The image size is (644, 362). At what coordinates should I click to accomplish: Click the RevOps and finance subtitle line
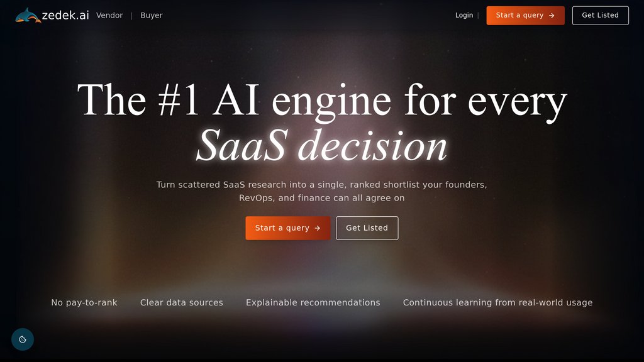pyautogui.click(x=321, y=198)
